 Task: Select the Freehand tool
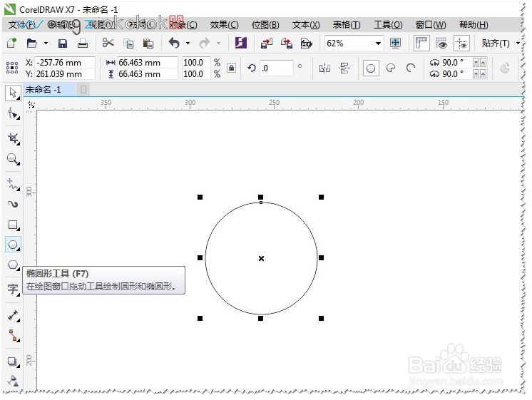(x=14, y=184)
